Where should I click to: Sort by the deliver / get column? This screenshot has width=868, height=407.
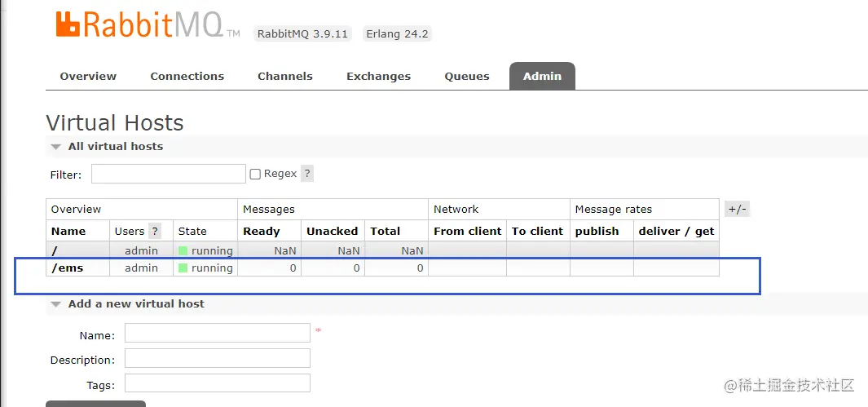click(676, 232)
